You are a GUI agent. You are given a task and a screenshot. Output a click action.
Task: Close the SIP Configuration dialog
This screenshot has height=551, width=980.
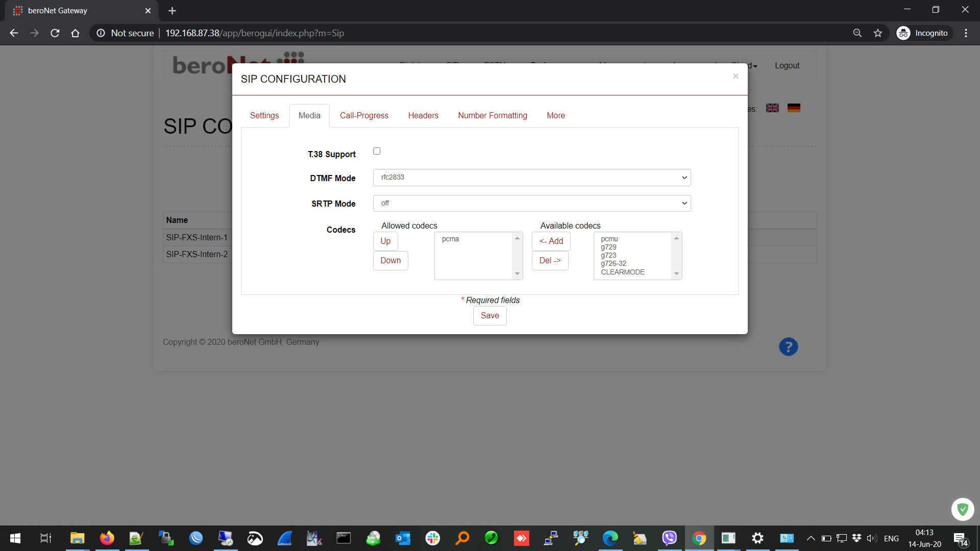click(736, 77)
